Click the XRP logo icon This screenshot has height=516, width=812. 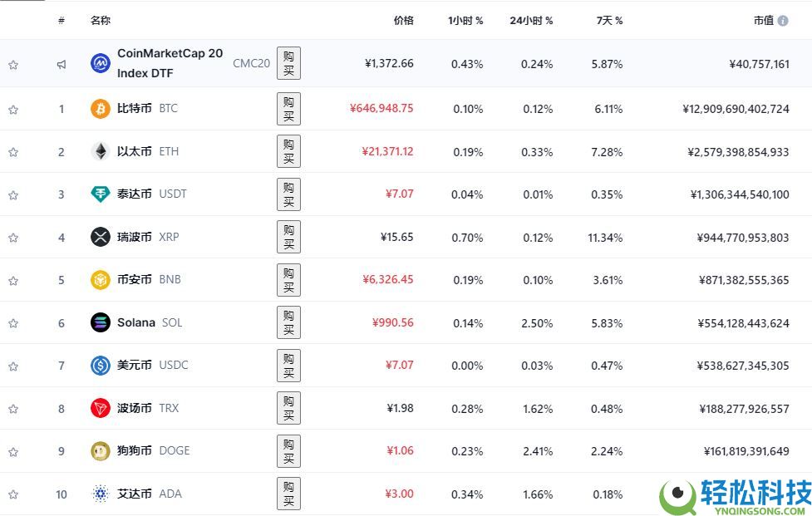coord(100,237)
